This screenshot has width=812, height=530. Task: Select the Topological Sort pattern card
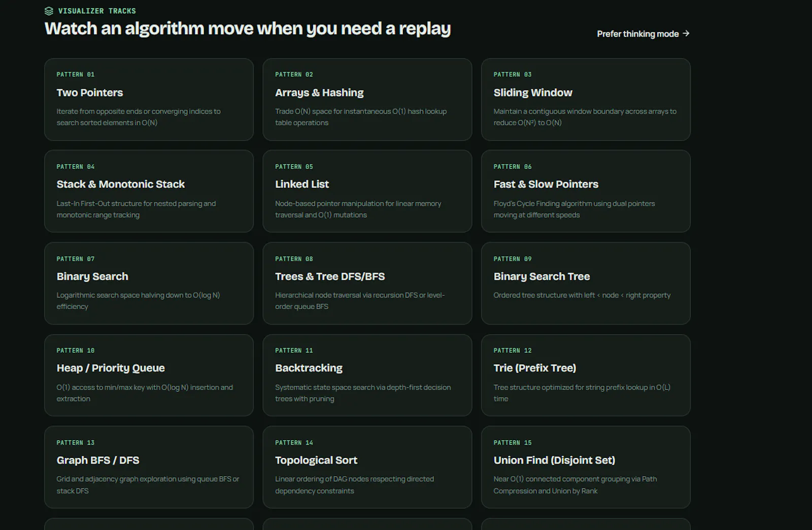pos(367,467)
